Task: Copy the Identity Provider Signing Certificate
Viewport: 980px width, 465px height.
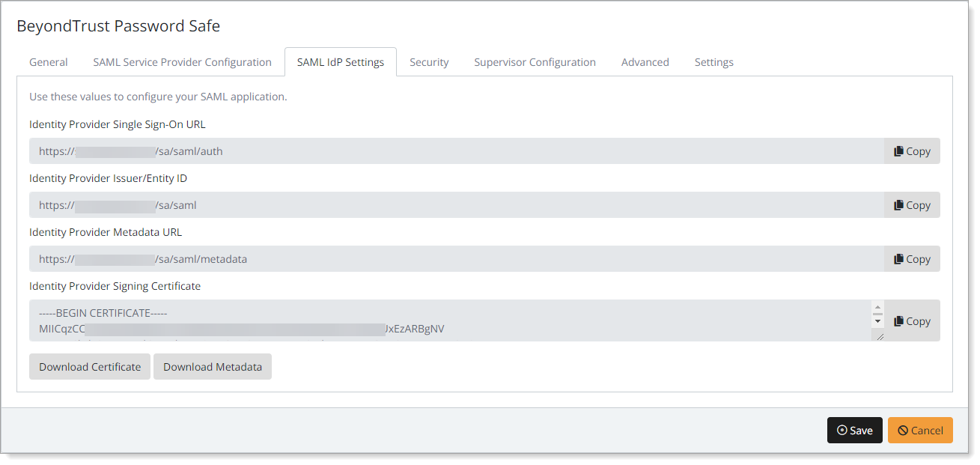Action: [911, 321]
